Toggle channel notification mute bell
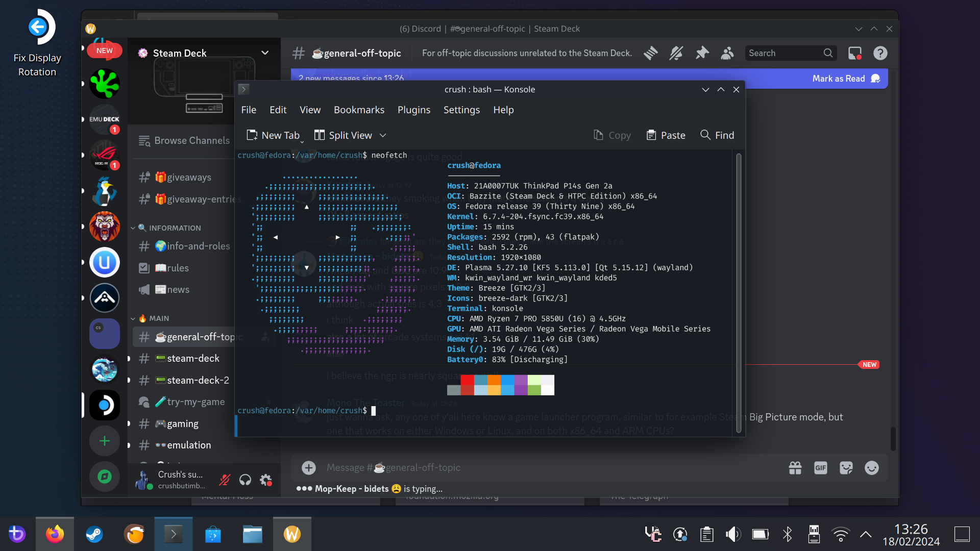The image size is (980, 551). tap(676, 53)
